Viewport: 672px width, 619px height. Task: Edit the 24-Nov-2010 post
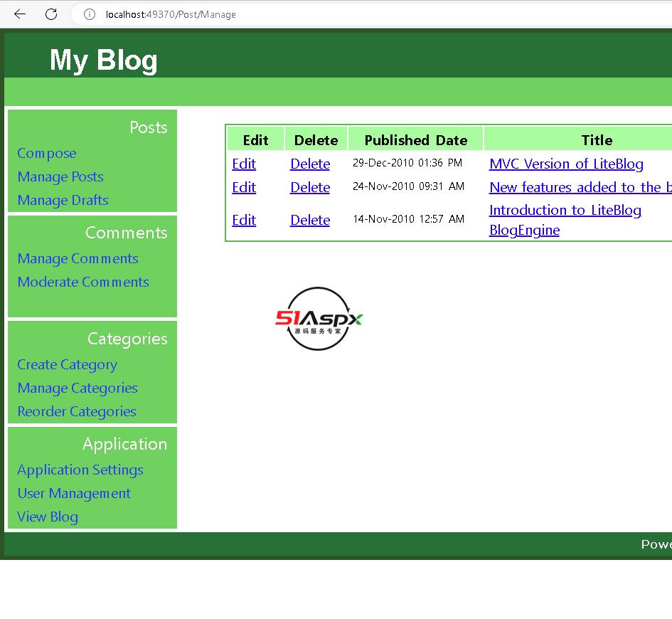click(244, 187)
